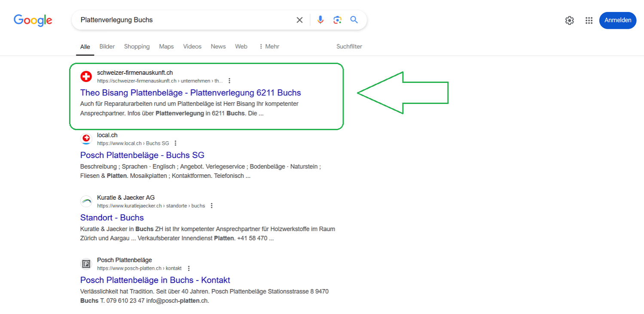Open Theo Bisang Plattenbeläge result link
The height and width of the screenshot is (314, 644).
190,92
